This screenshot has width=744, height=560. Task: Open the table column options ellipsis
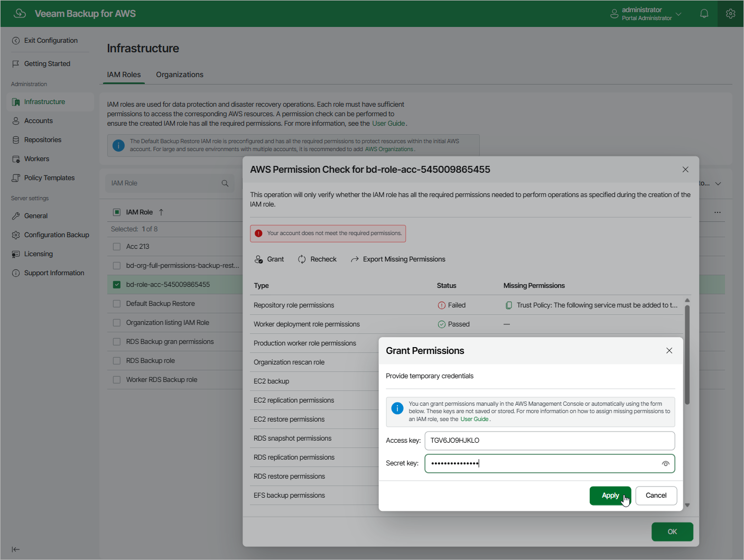click(718, 212)
